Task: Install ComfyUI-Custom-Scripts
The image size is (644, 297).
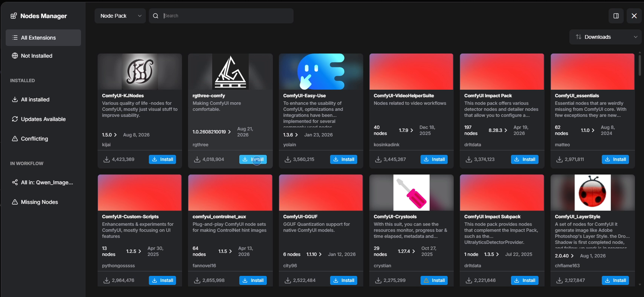Action: tap(163, 280)
